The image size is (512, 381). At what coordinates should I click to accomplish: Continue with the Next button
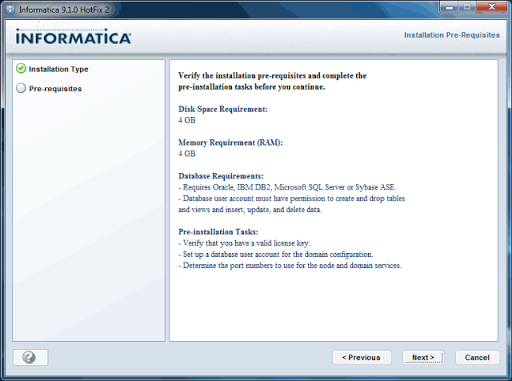click(423, 357)
